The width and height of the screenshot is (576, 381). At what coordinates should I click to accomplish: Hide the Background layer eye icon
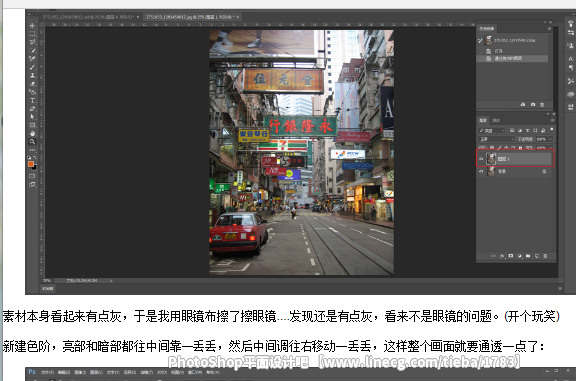(481, 172)
